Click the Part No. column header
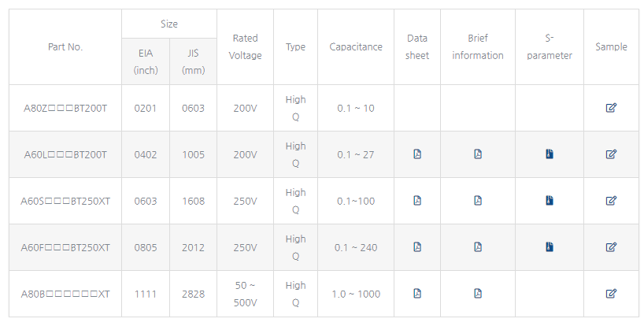 (65, 46)
